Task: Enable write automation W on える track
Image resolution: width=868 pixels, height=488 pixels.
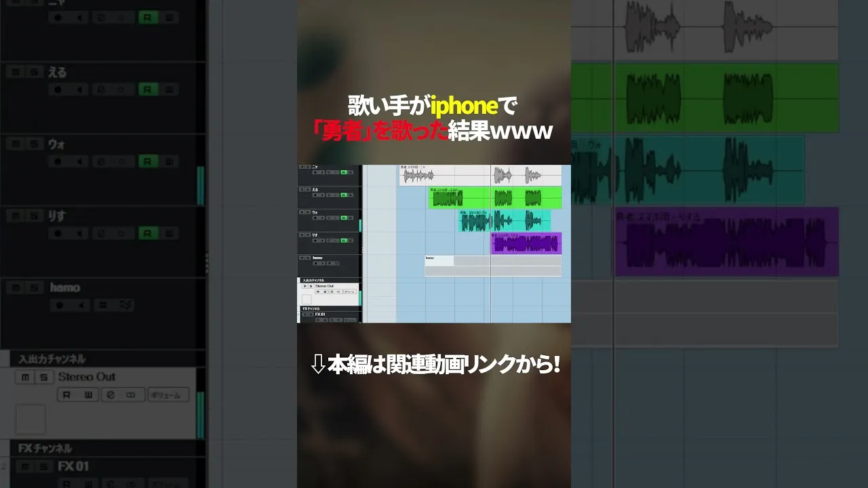Action: click(x=169, y=89)
